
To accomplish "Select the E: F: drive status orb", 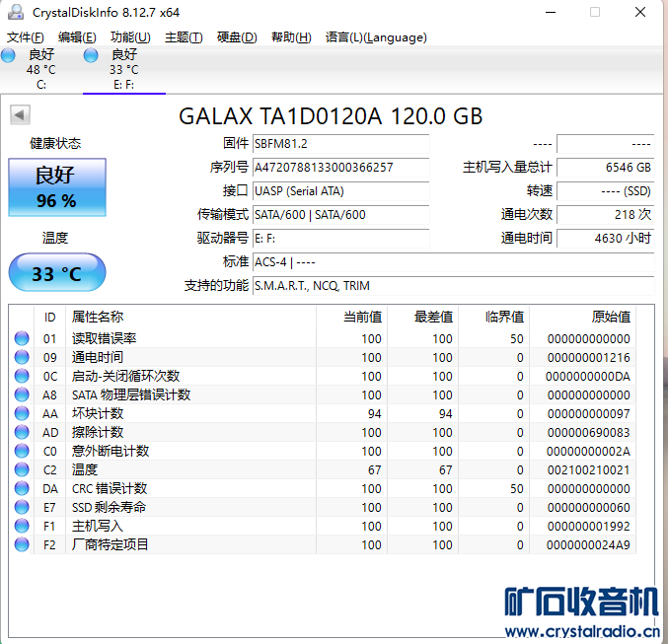I will (91, 55).
